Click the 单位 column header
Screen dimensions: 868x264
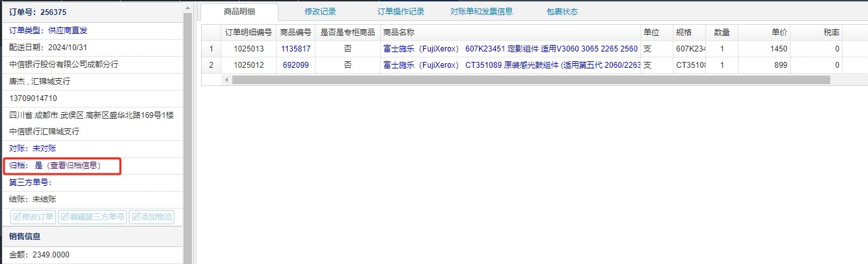pyautogui.click(x=657, y=32)
